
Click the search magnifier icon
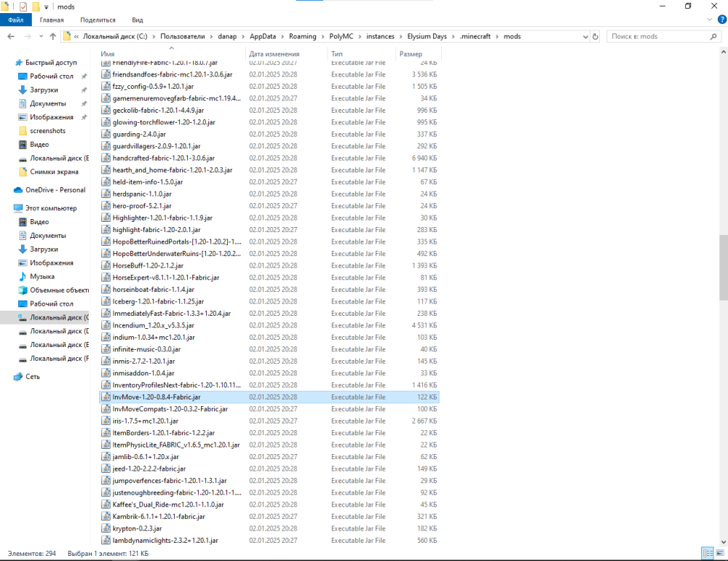pos(713,36)
